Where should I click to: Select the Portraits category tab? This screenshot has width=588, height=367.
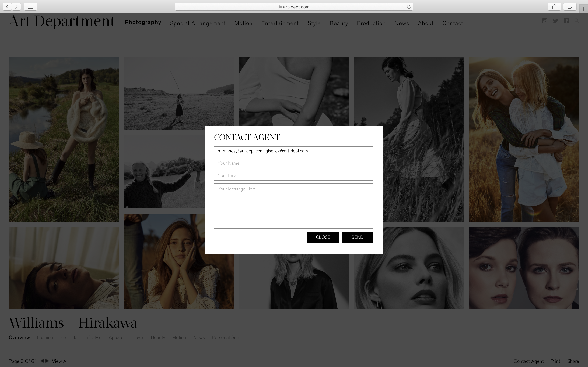69,337
